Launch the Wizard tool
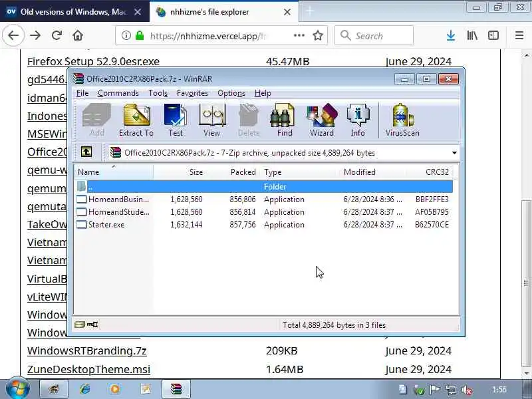 322,120
